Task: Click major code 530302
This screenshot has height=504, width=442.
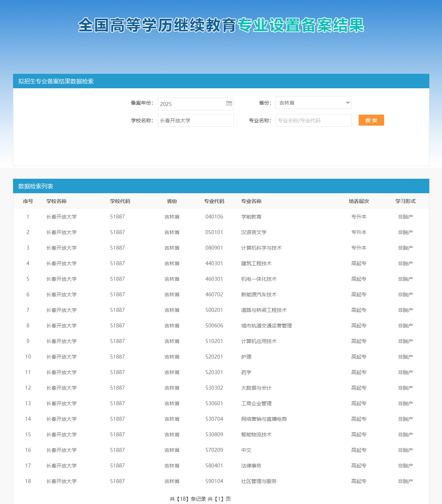Action: 214,388
